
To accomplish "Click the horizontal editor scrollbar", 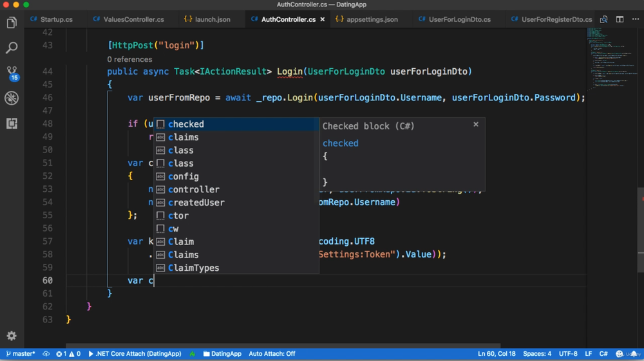I will [283, 346].
